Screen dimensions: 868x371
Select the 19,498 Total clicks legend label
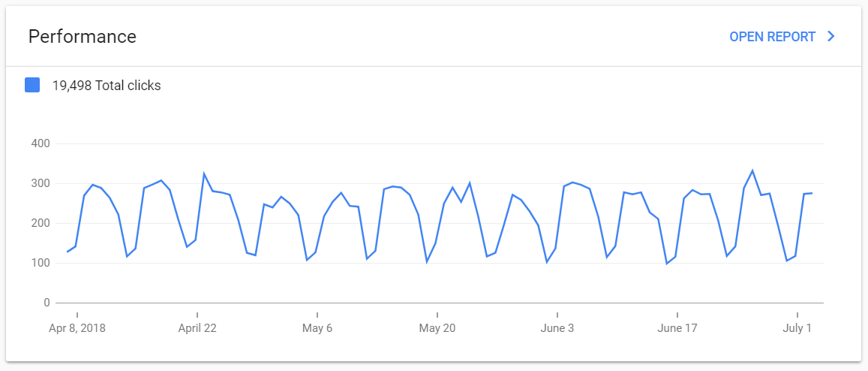click(106, 86)
